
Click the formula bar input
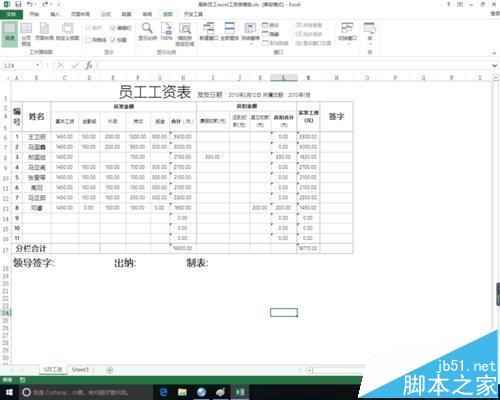pyautogui.click(x=293, y=66)
